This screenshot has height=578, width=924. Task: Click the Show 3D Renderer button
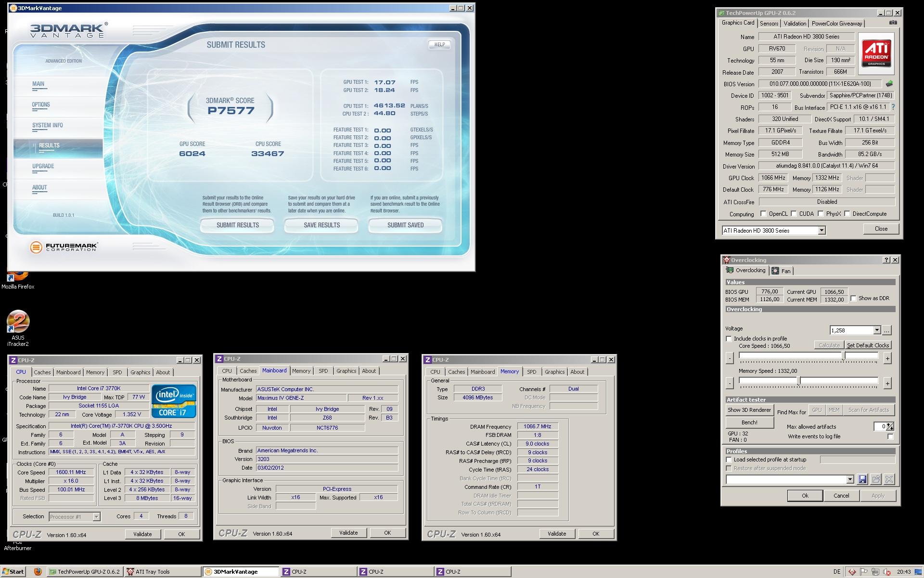[749, 410]
